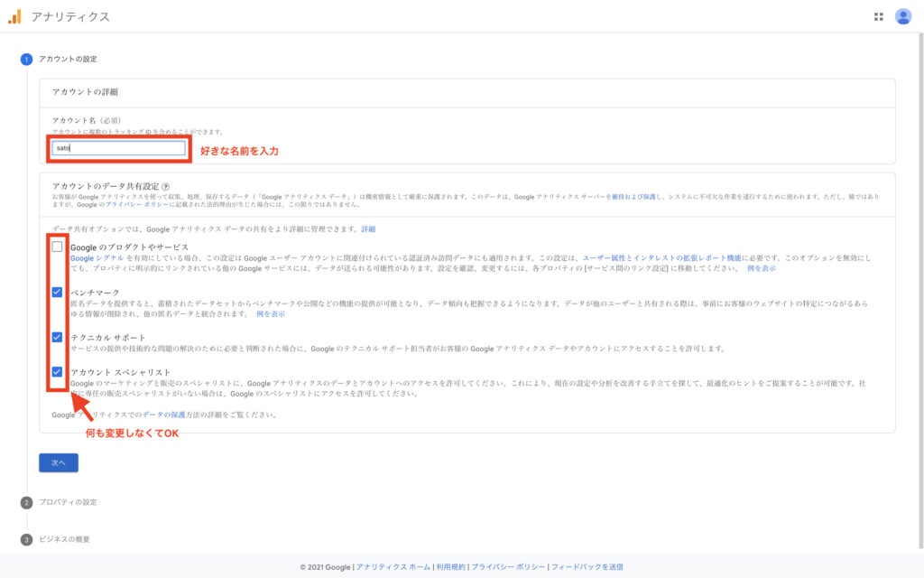Click the アナリティクス title text
Screen dimensions: 924x578
point(70,16)
